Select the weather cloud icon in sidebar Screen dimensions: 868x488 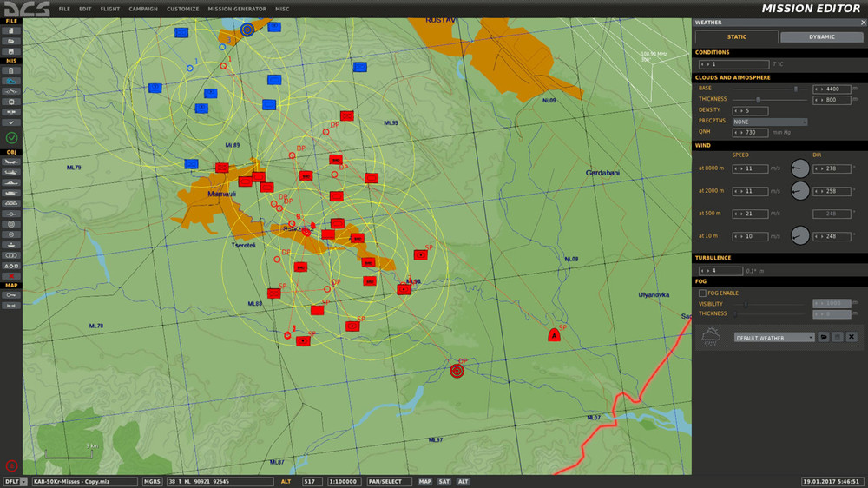click(11, 82)
